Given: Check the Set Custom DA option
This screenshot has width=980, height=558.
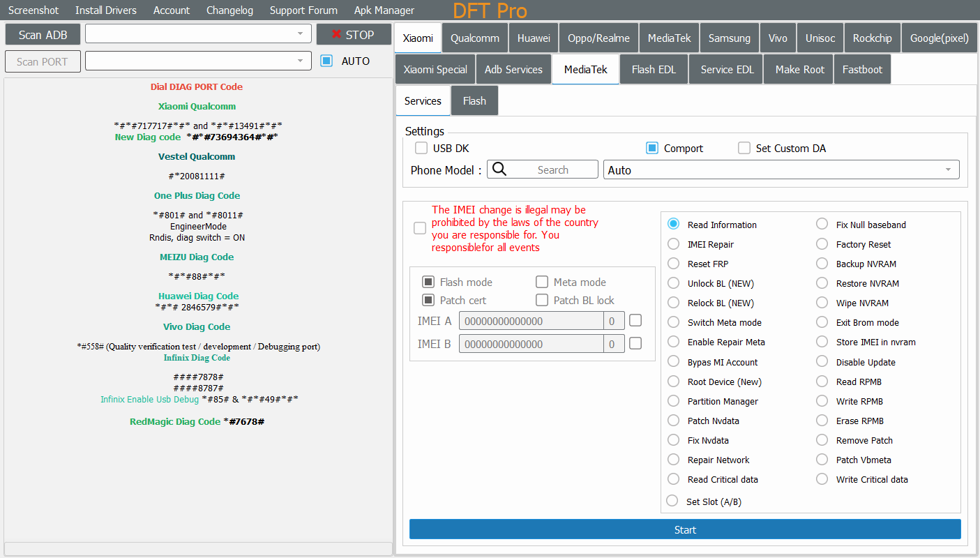Looking at the screenshot, I should pyautogui.click(x=744, y=148).
